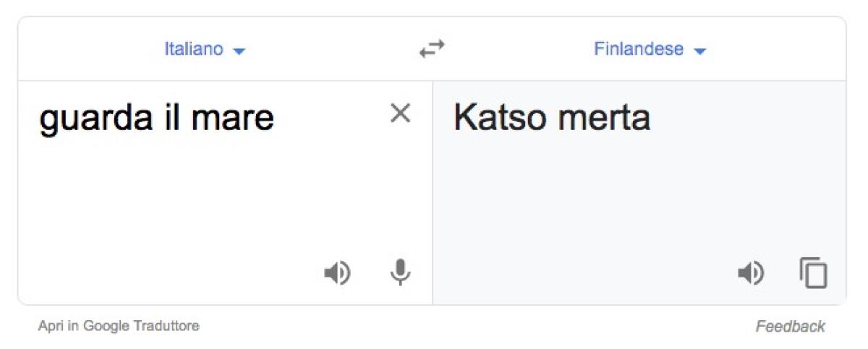This screenshot has width=868, height=349.
Task: Click the translated text "Katso merta"
Action: point(551,119)
